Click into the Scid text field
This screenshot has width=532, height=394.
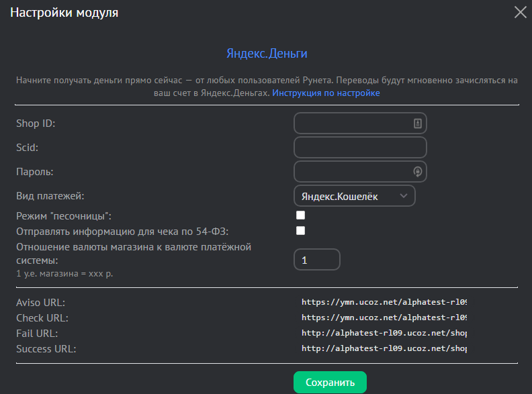point(360,148)
